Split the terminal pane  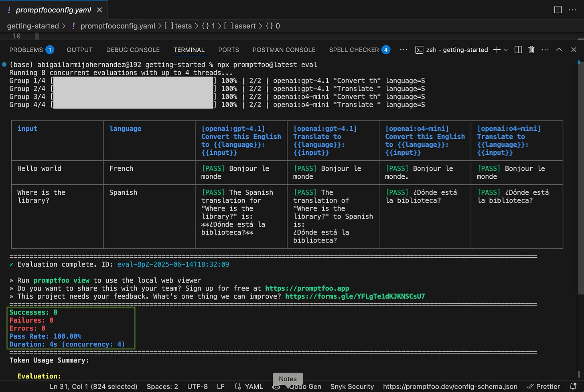click(518, 50)
